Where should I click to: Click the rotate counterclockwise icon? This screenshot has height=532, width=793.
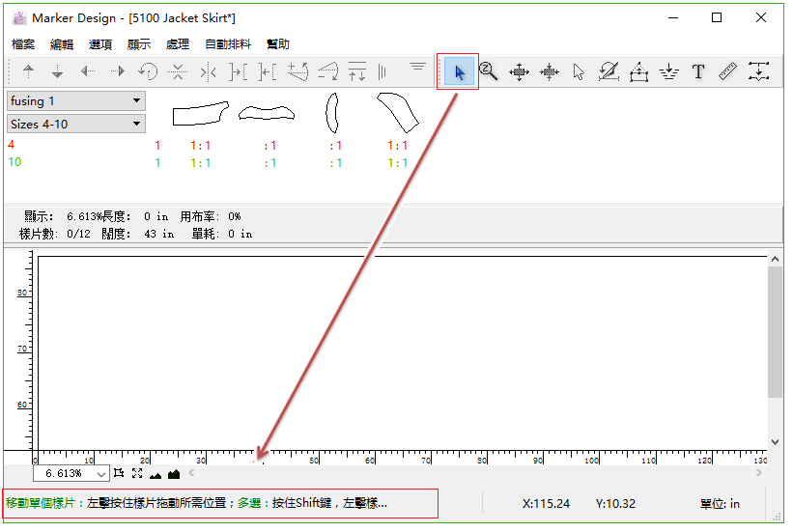point(147,71)
